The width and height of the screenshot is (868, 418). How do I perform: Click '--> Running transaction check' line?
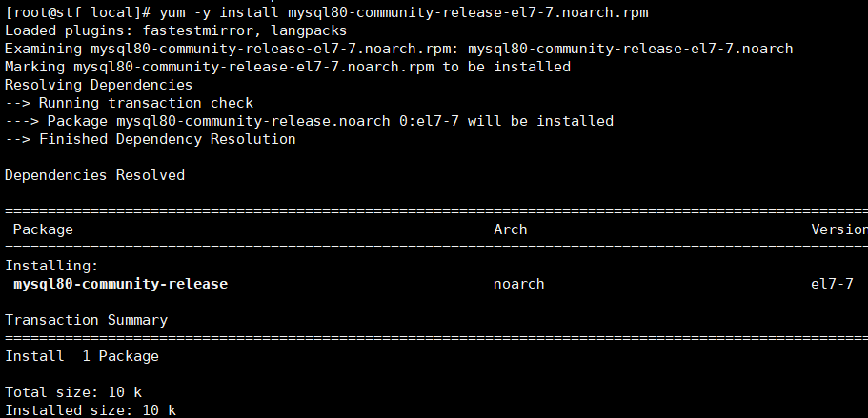tap(129, 103)
